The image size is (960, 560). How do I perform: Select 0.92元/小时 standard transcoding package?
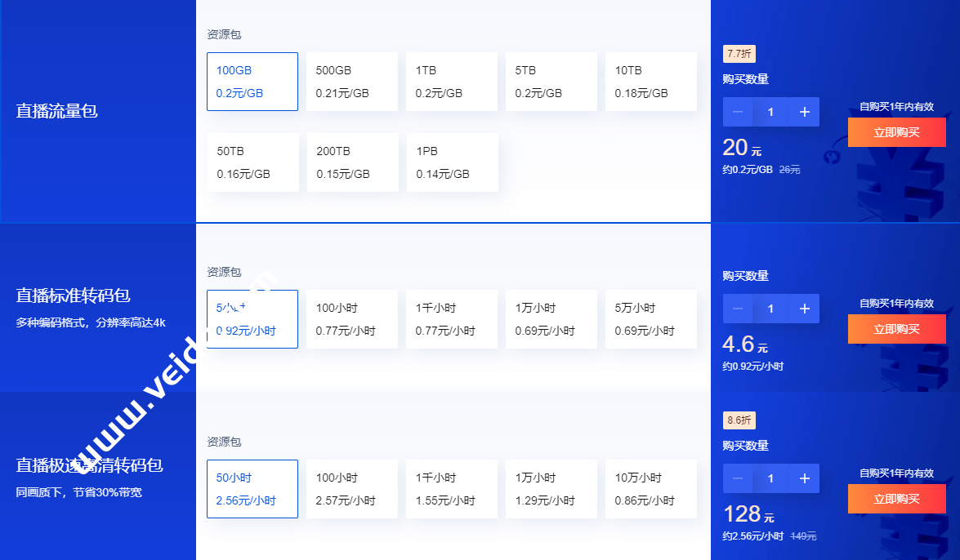(x=252, y=319)
